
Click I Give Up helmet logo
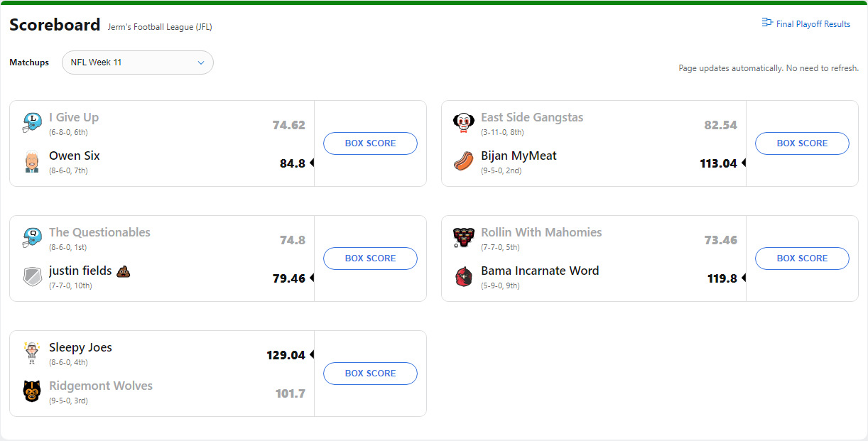[x=32, y=123]
